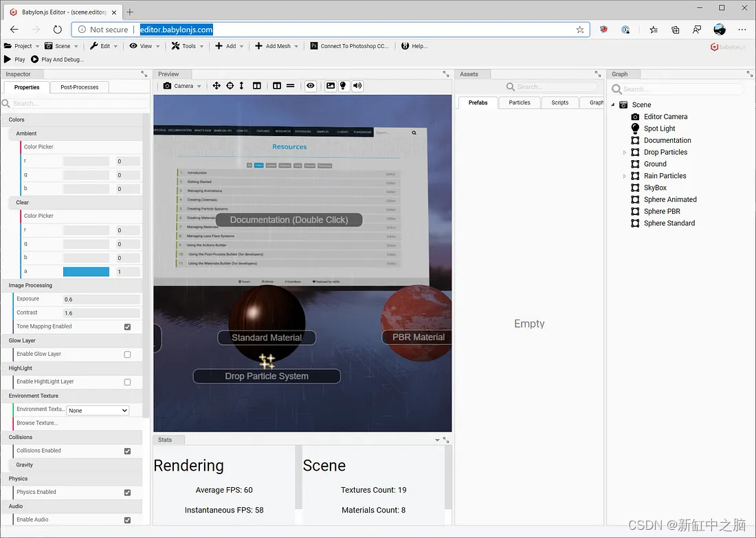756x538 pixels.
Task: Select the move/position gizmo tool
Action: pos(216,86)
